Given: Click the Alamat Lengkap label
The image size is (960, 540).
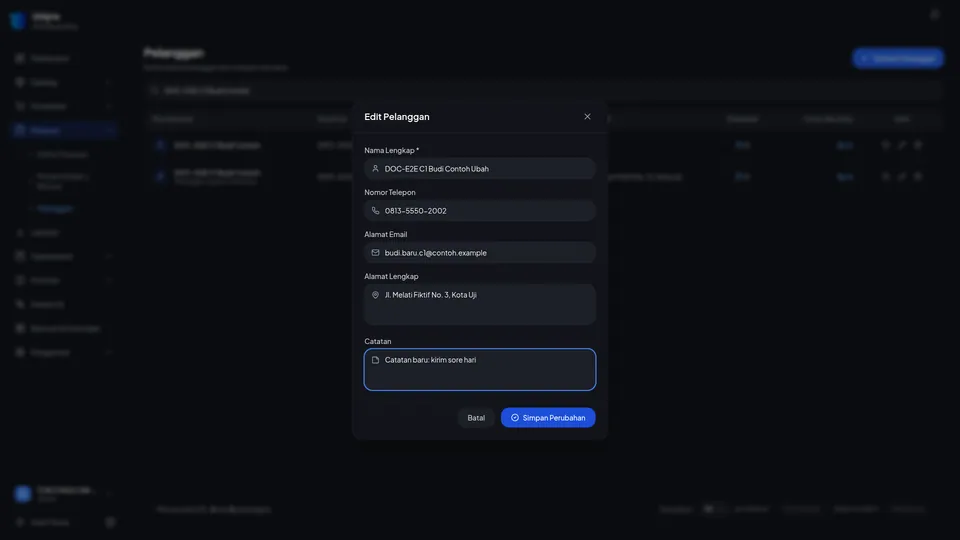Looking at the screenshot, I should click(x=391, y=276).
